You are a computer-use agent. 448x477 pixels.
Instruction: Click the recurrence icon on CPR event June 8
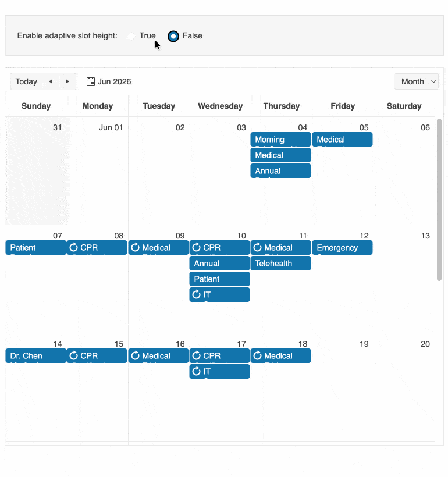(x=74, y=247)
